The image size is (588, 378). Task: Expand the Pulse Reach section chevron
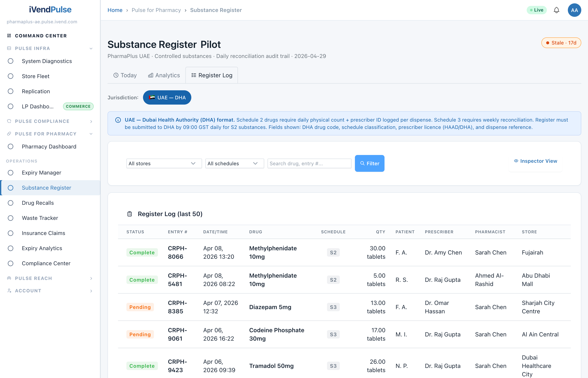click(91, 278)
